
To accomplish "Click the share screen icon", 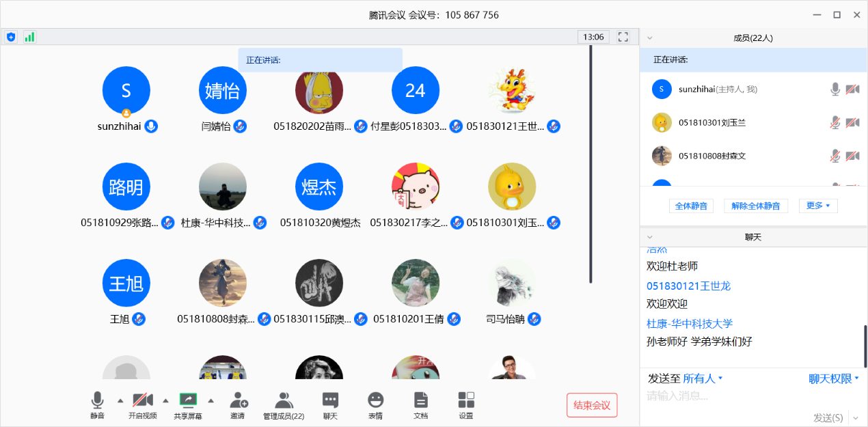I will pos(188,400).
